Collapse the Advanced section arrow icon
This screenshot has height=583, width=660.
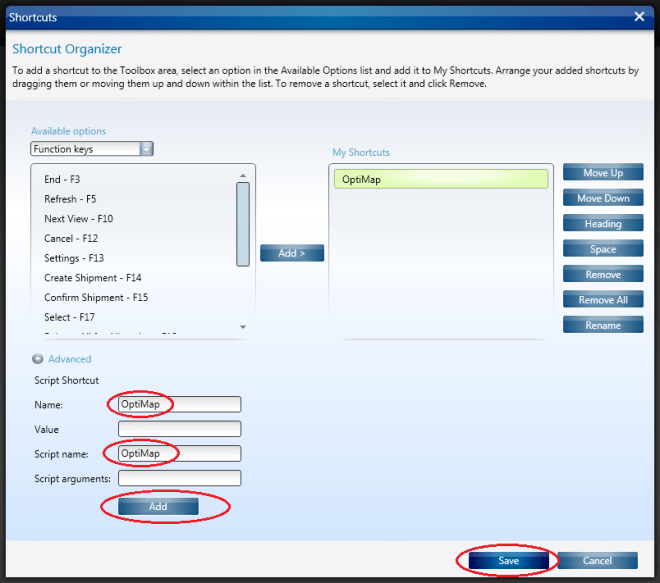tap(37, 359)
